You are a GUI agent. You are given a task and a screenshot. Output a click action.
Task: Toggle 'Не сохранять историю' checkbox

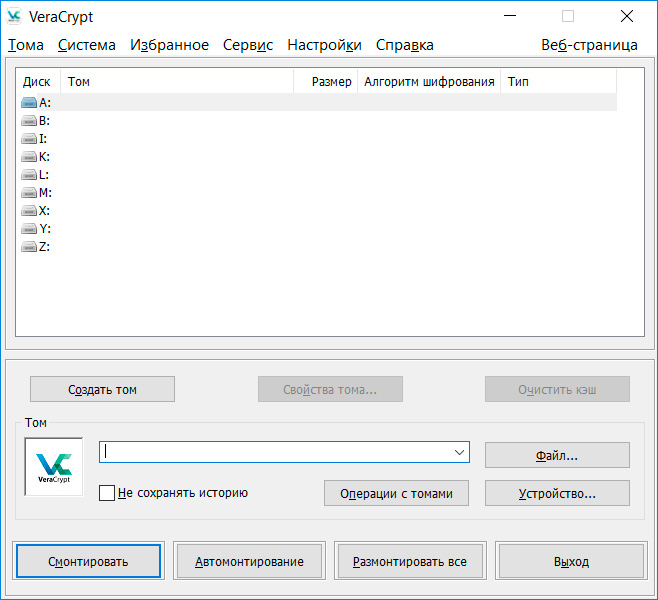107,493
